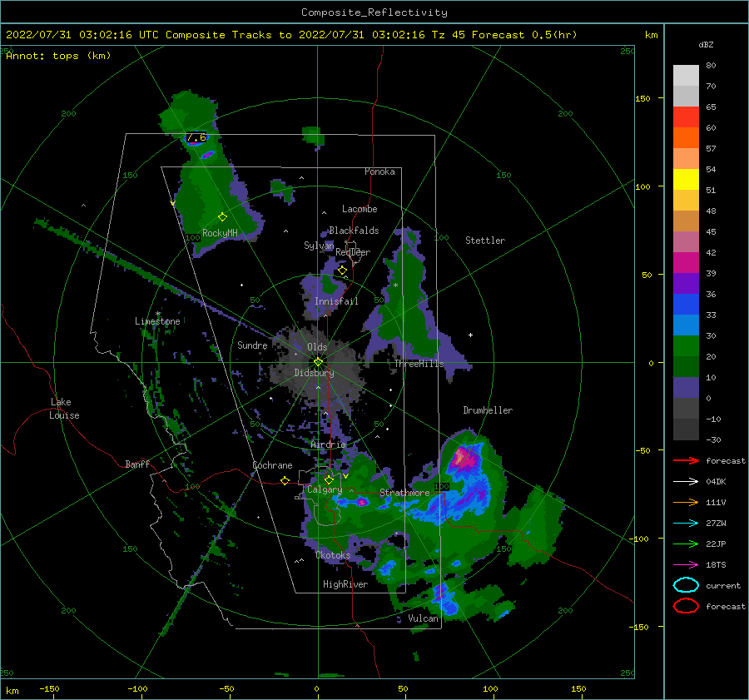Click the Annot: tops (km) label
The width and height of the screenshot is (749, 700).
(58, 56)
